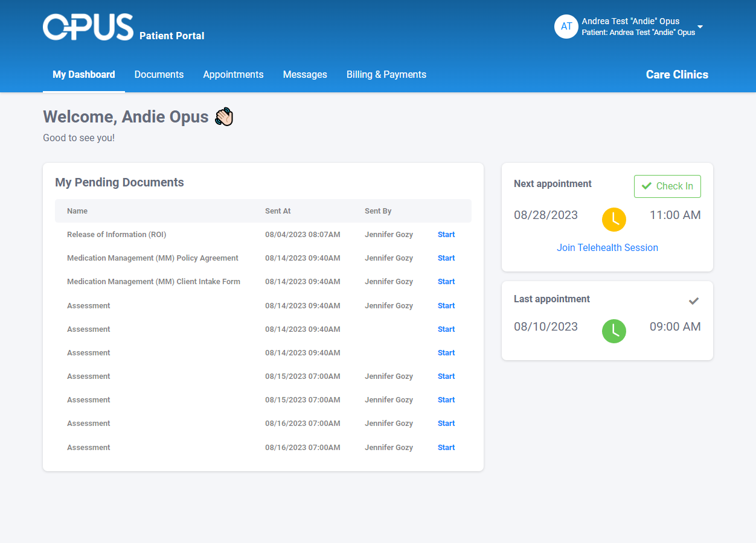Click the AT user avatar circle
Screen dimensions: 756x543
[x=566, y=27]
